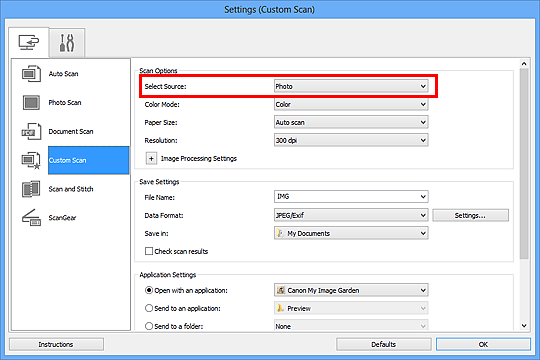Image resolution: width=540 pixels, height=360 pixels.
Task: Click the Defaults button
Action: (x=383, y=344)
